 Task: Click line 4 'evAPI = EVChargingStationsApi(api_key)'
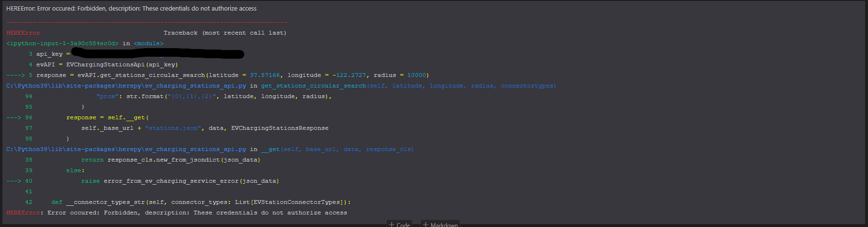click(x=107, y=64)
